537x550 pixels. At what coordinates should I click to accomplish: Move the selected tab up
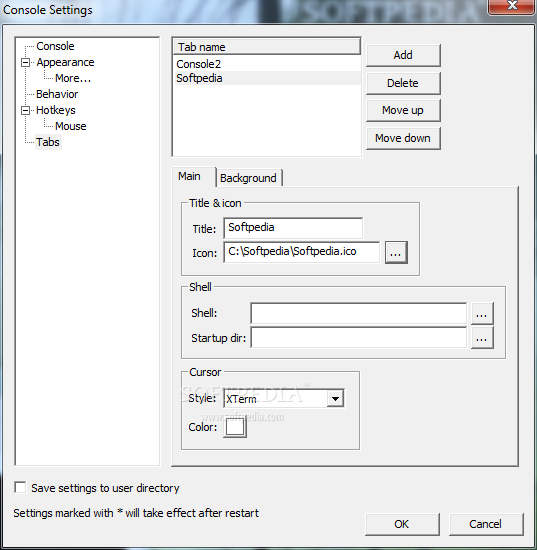pyautogui.click(x=403, y=110)
